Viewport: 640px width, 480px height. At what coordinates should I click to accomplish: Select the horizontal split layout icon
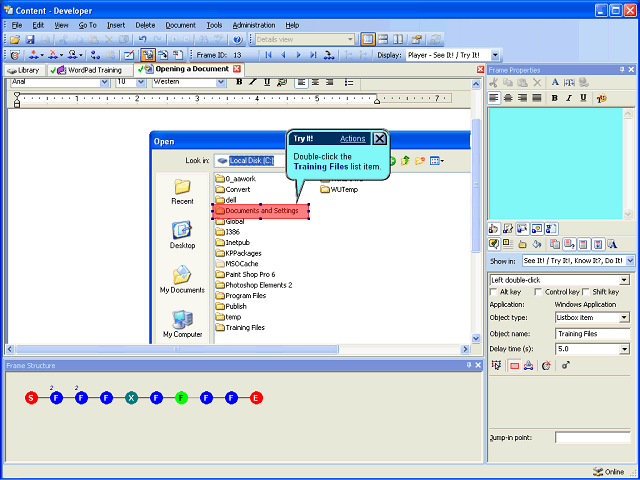point(383,40)
